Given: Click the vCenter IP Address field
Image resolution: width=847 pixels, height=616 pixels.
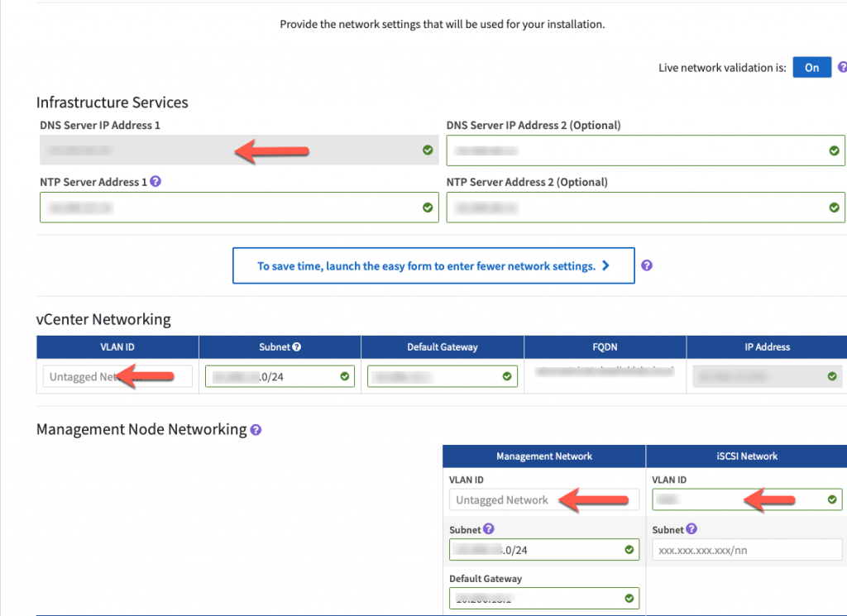Looking at the screenshot, I should [x=768, y=376].
